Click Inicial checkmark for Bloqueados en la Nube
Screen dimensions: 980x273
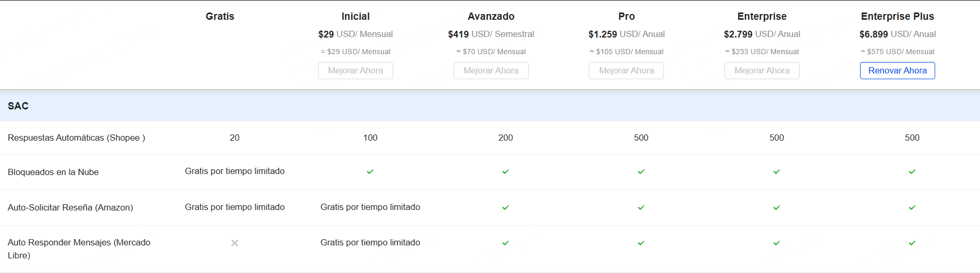[x=370, y=171]
